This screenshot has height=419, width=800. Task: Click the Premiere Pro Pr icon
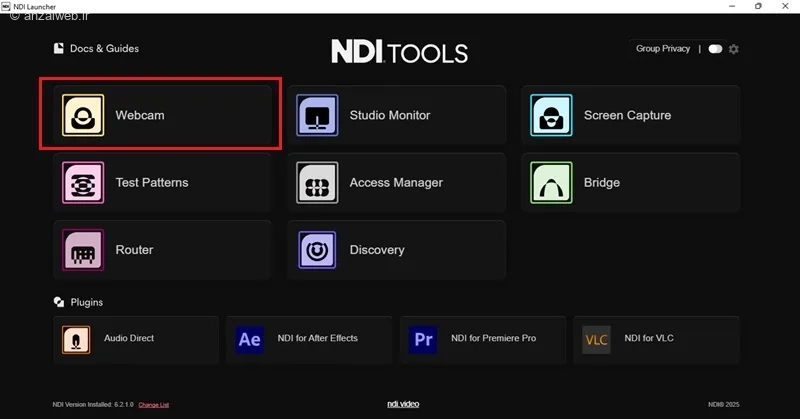tap(423, 340)
